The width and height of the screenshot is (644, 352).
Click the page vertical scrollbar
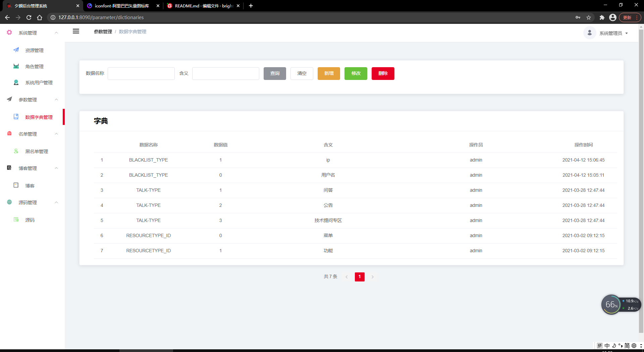641,181
